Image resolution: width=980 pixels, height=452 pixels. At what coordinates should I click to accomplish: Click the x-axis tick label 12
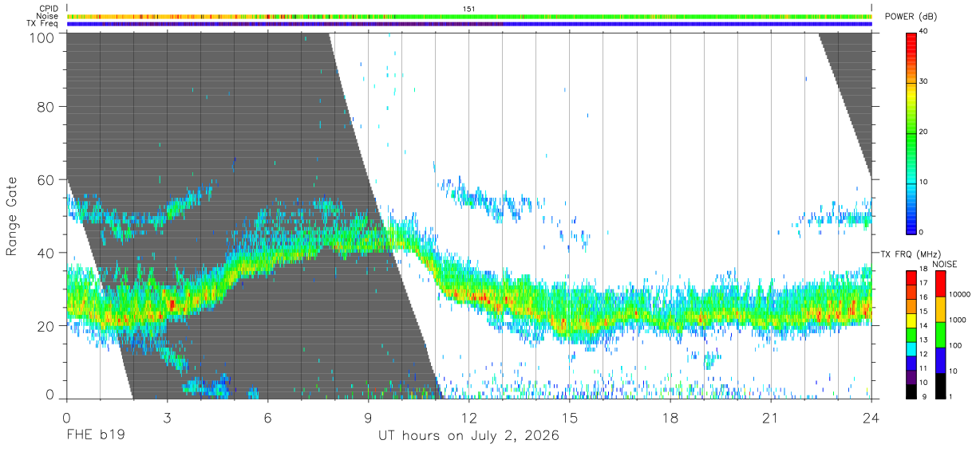469,418
